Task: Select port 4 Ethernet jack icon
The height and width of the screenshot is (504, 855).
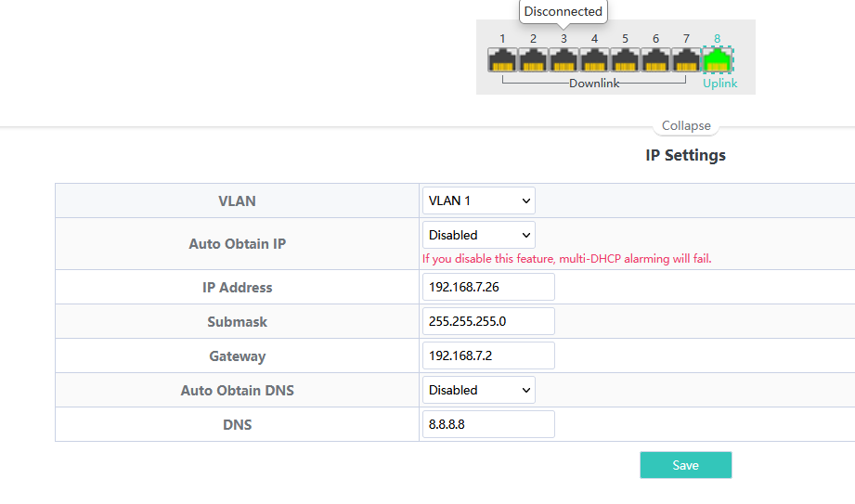Action: click(594, 60)
